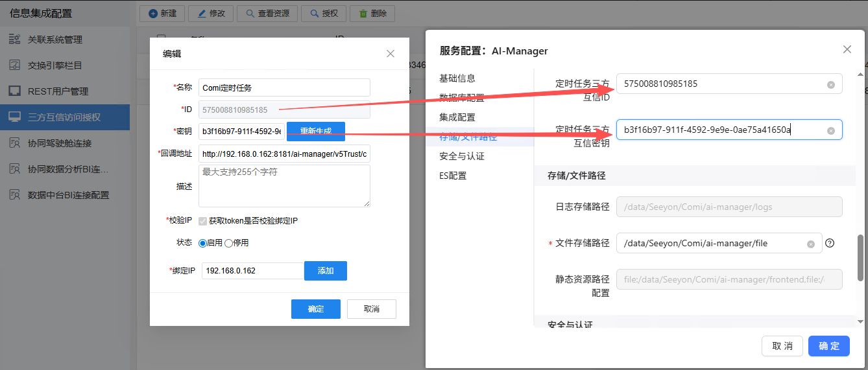Open REST用户管理 in the sidebar
The image size is (868, 370).
tap(65, 91)
